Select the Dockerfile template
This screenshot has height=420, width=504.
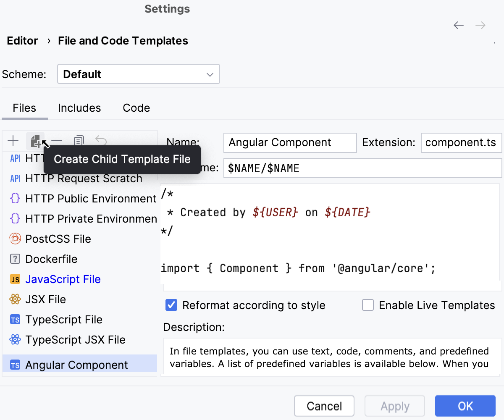51,259
